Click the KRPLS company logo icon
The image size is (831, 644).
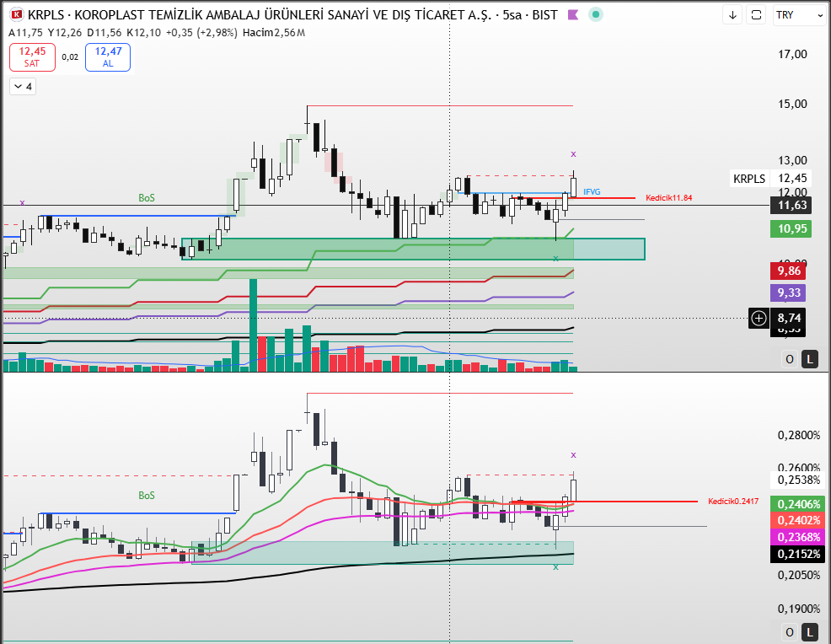click(16, 15)
